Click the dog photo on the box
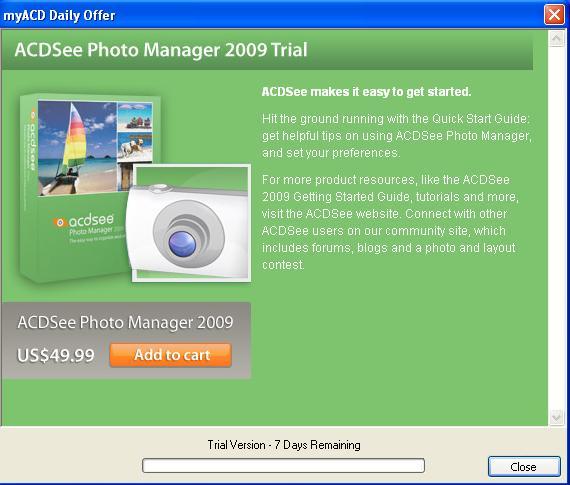The image size is (570, 485). pyautogui.click(x=135, y=148)
